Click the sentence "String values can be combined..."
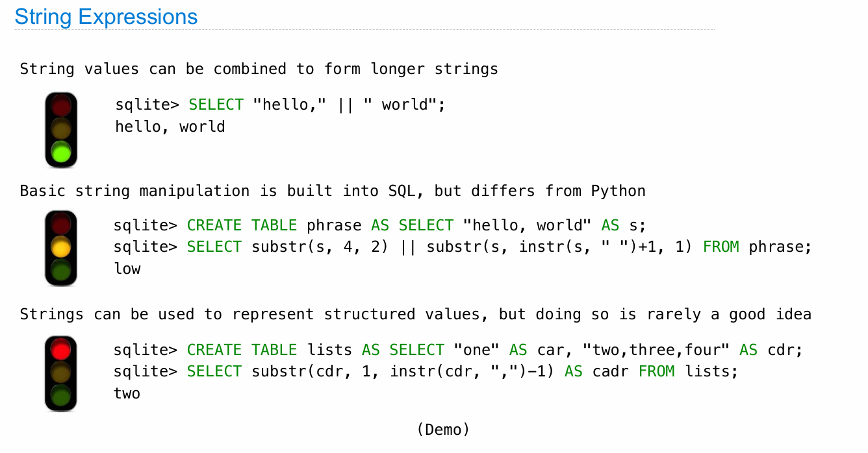Viewport: 868px width, 453px height. coord(259,69)
